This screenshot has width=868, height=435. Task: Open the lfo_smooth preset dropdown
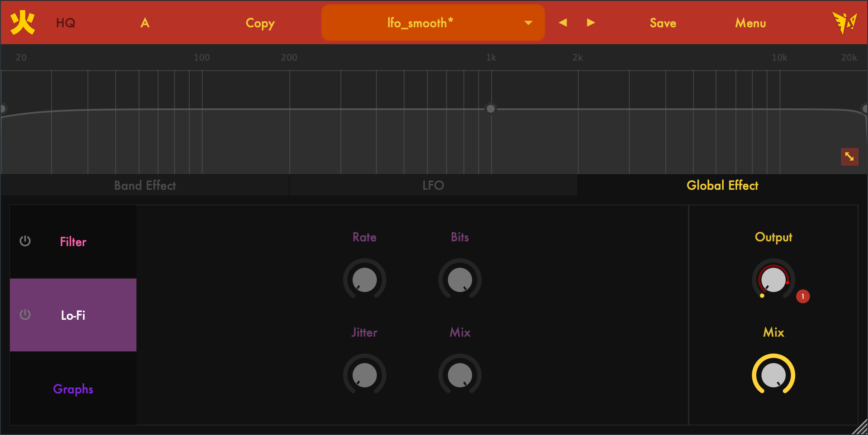click(420, 23)
